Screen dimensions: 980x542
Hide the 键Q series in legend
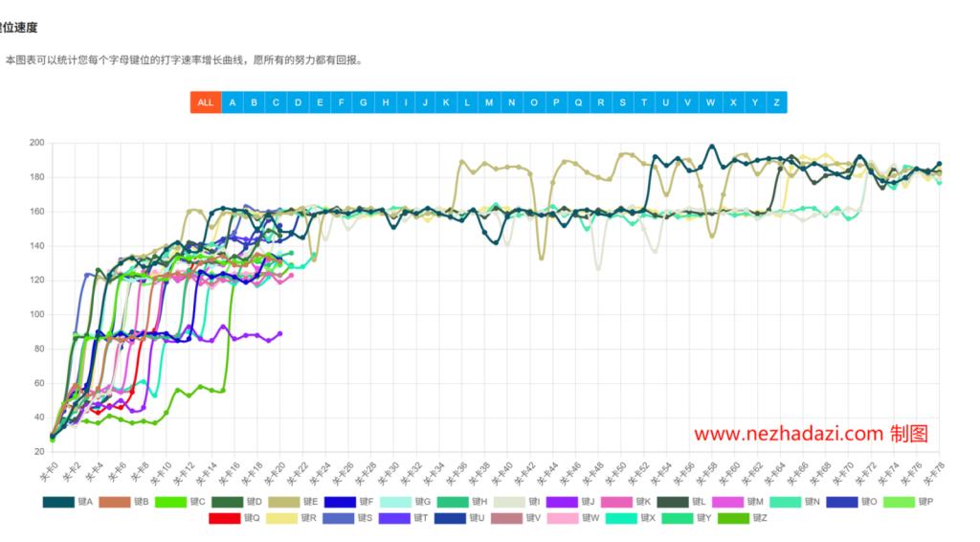coord(253,518)
